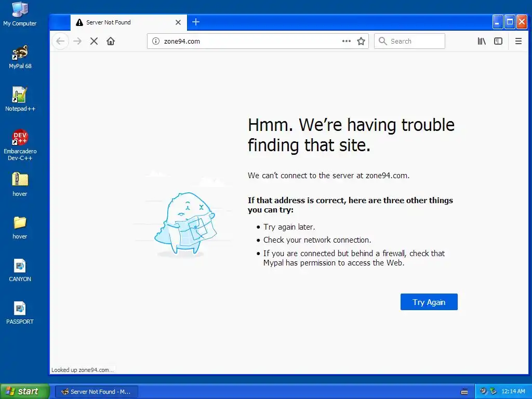Screen dimensions: 532x399
Task: Click the "Looked up zone94.com..." status text
Action: coord(83,370)
